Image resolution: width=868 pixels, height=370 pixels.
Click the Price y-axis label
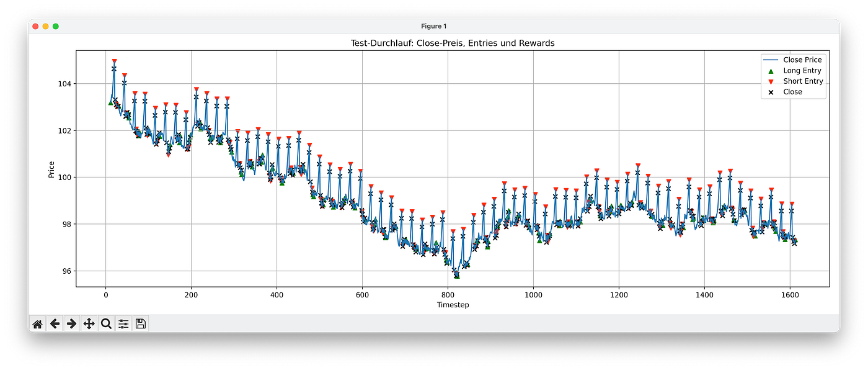(x=51, y=169)
